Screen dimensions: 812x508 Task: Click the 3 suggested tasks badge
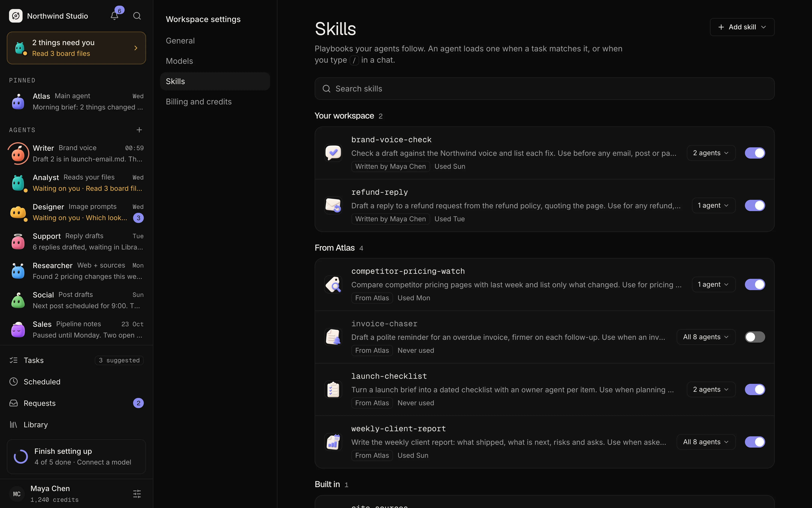pos(119,360)
